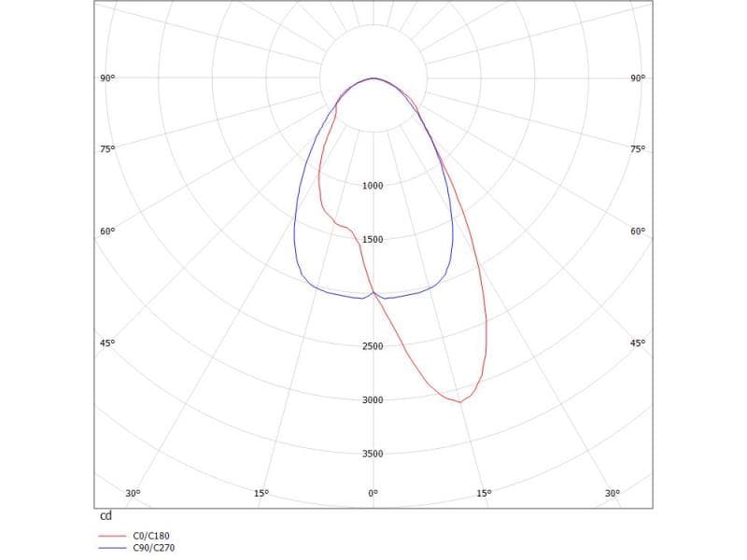
Task: Click the 3500 radial axis value
Action: 373,454
